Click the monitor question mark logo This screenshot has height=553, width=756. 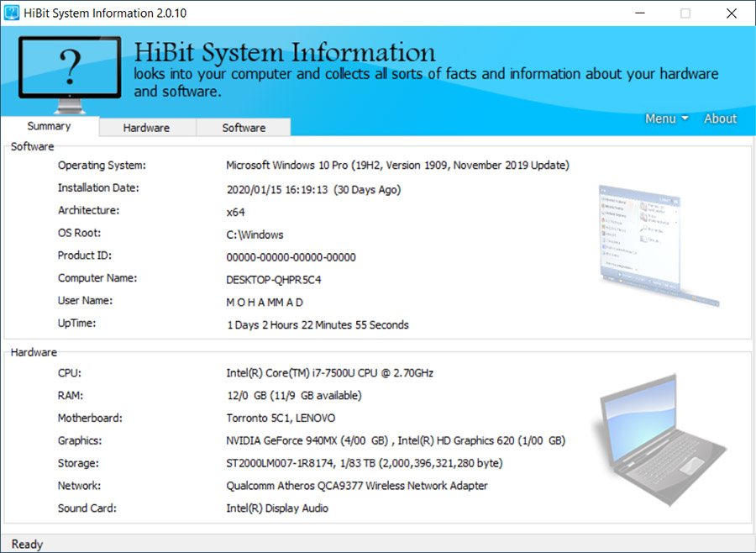click(x=69, y=74)
